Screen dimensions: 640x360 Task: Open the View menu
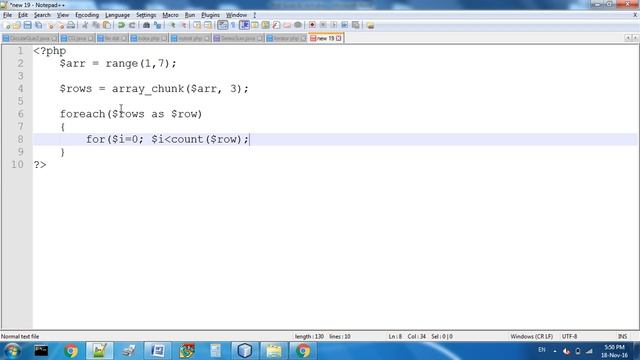coord(63,15)
